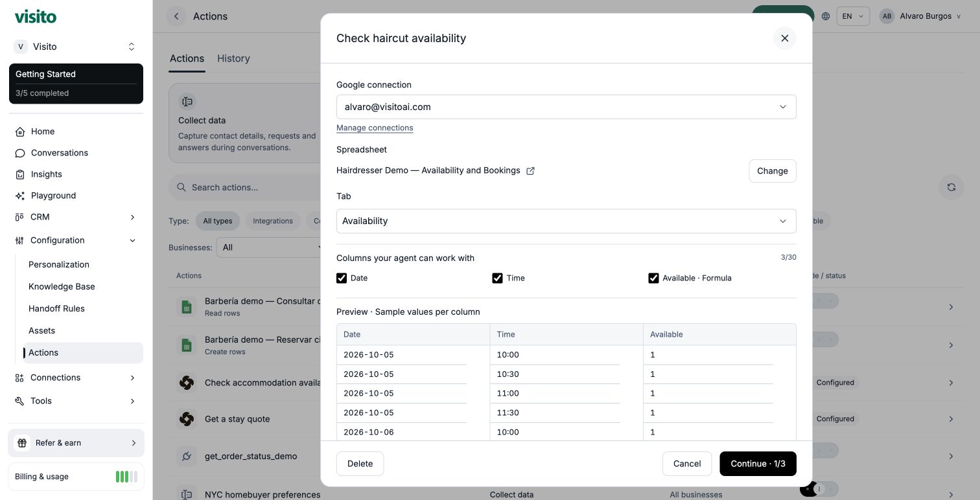The width and height of the screenshot is (980, 500).
Task: Uncheck the Time column checkbox
Action: click(497, 278)
